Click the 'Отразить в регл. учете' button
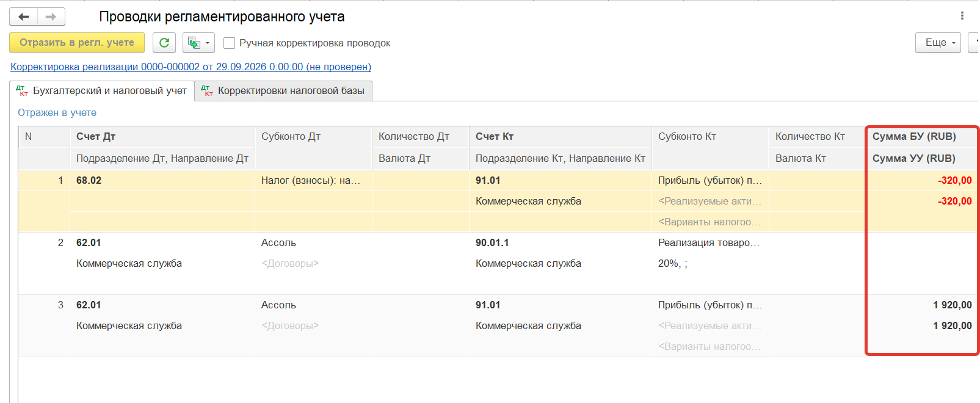 pos(77,43)
